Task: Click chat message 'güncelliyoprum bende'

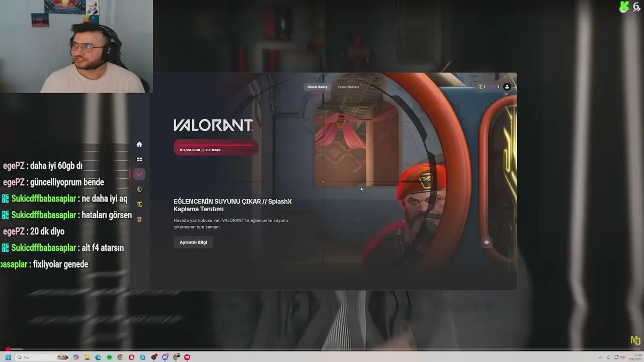Action: [x=66, y=182]
